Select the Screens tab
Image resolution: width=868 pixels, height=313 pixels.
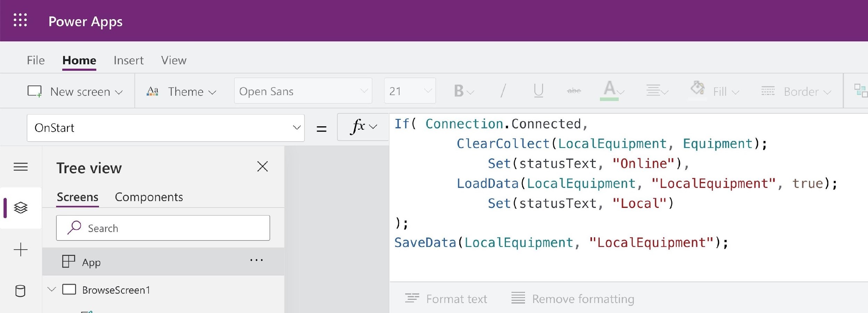(77, 197)
